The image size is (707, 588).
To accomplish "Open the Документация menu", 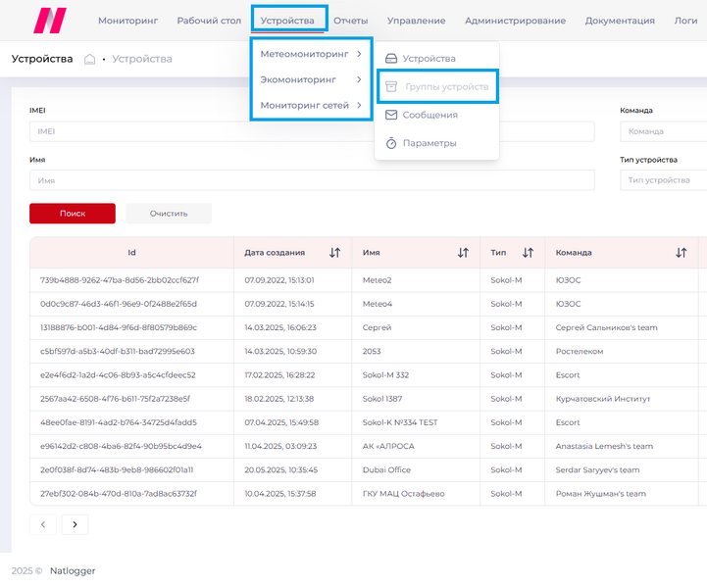I will tap(620, 21).
